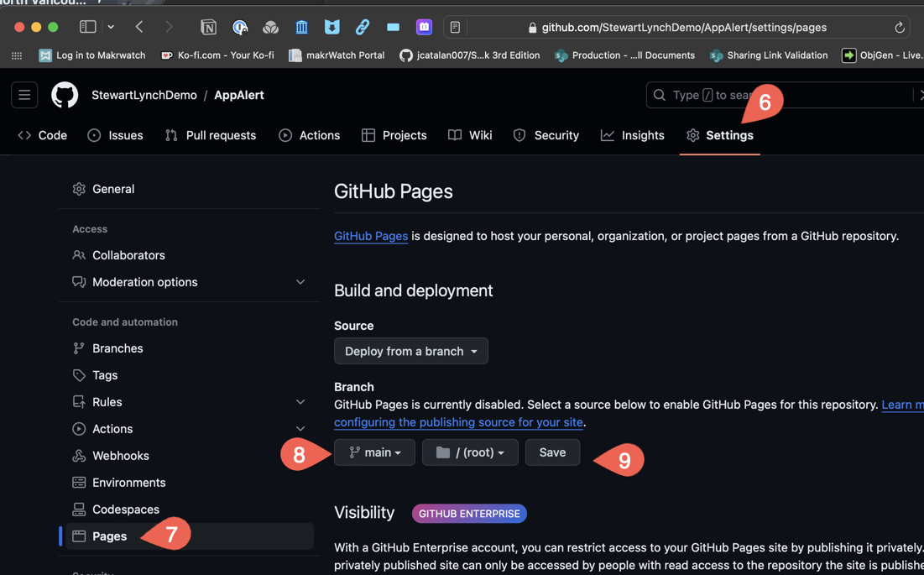Screen dimensions: 924x575
Task: Go to the Actions repository tab
Action: [x=310, y=135]
